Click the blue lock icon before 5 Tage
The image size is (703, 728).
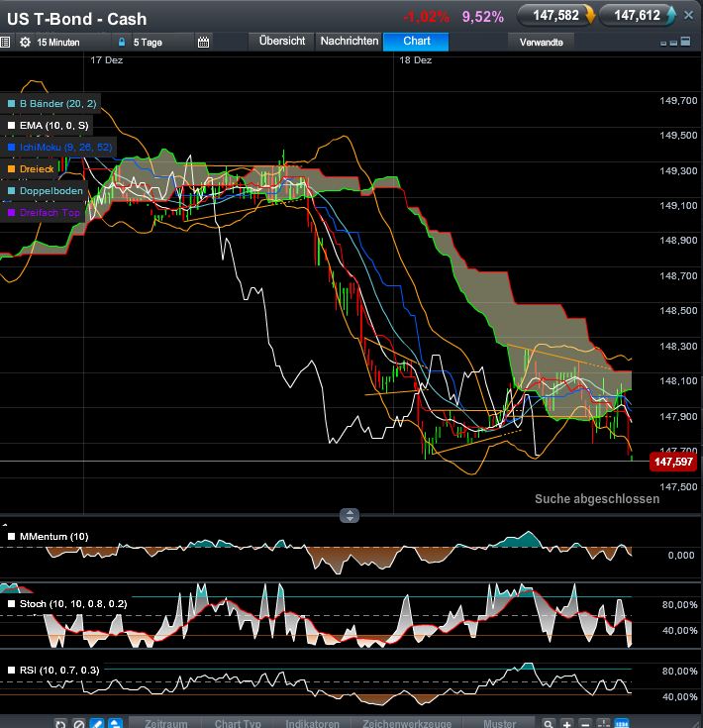click(122, 43)
